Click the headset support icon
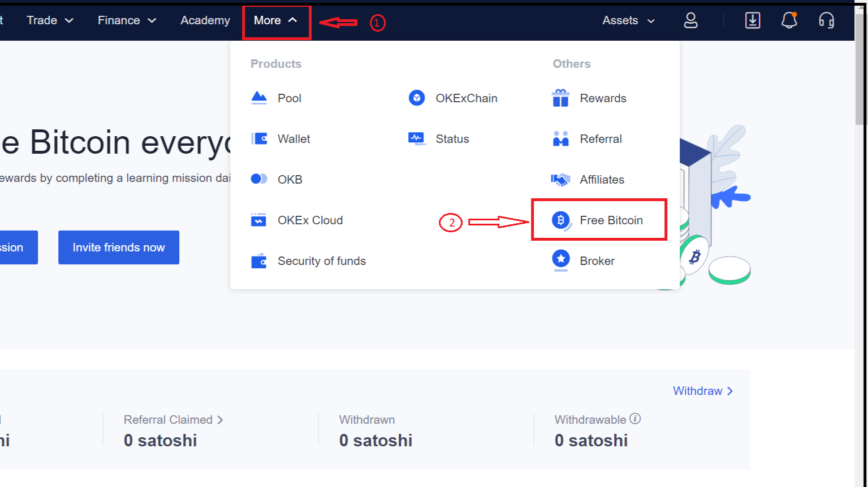 [x=826, y=20]
